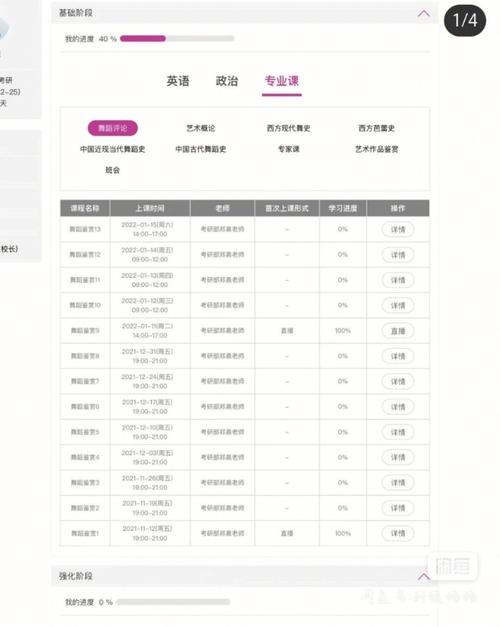Click the 老师 column header
The height and width of the screenshot is (627, 500).
222,208
